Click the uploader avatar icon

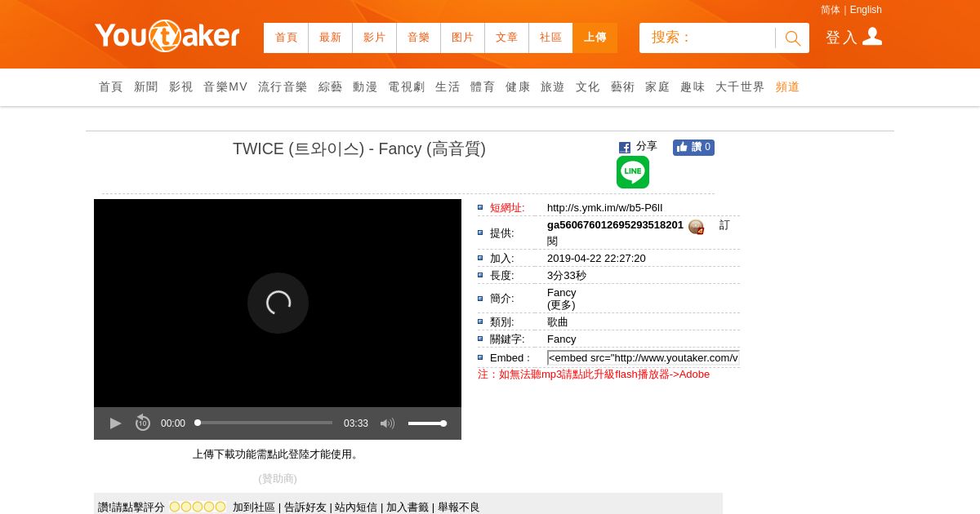click(696, 227)
